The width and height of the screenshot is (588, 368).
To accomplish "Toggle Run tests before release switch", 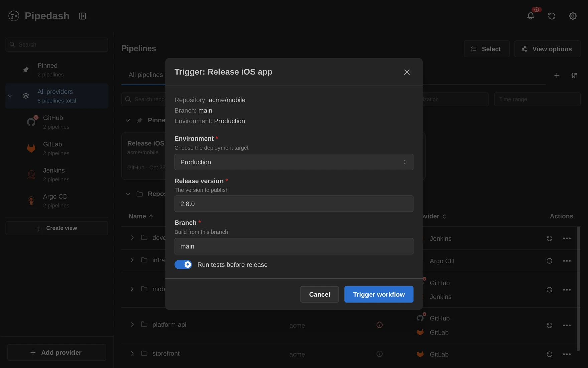I will click(x=183, y=265).
